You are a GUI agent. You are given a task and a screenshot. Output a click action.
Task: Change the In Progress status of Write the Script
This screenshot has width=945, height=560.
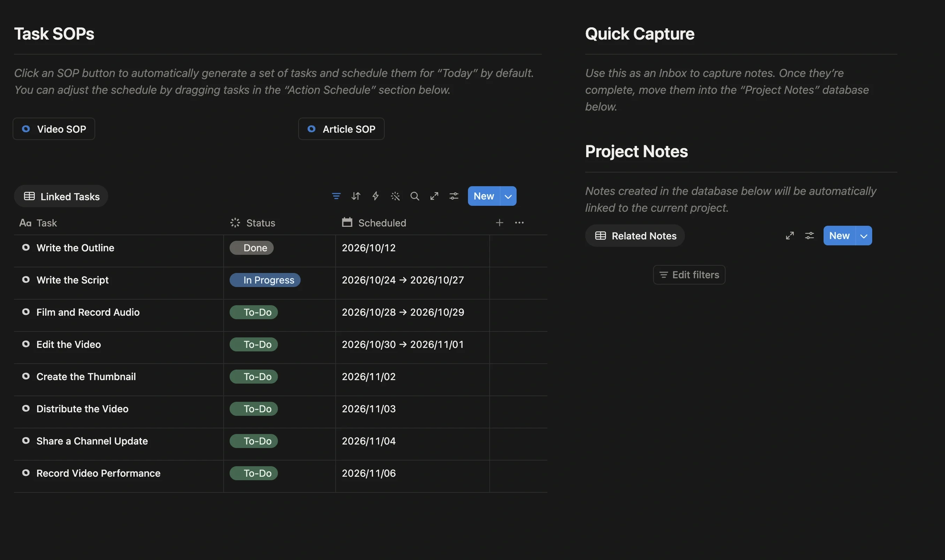click(265, 280)
